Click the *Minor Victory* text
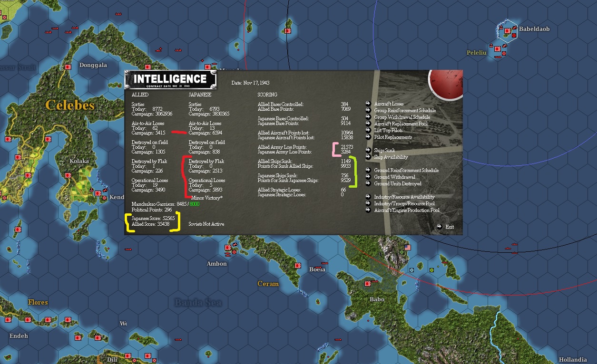This screenshot has height=364, width=597. point(206,197)
